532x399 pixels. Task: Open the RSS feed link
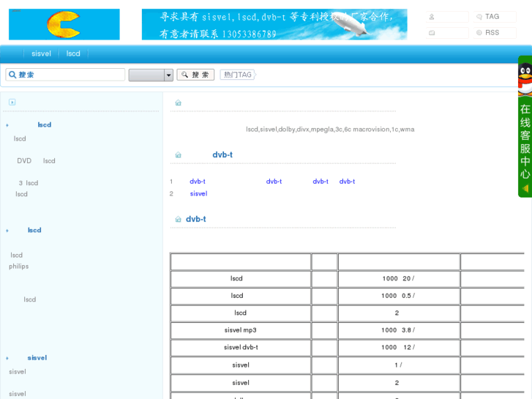(492, 33)
